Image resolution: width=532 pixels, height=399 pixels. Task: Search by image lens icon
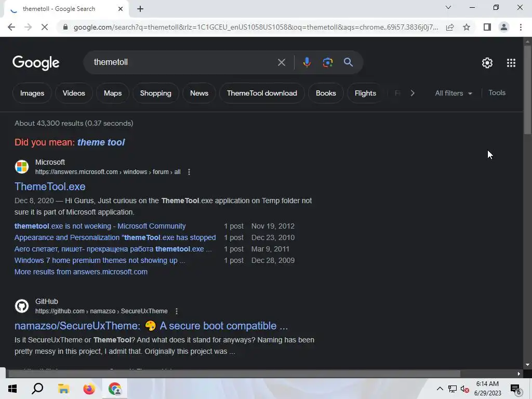click(x=327, y=62)
